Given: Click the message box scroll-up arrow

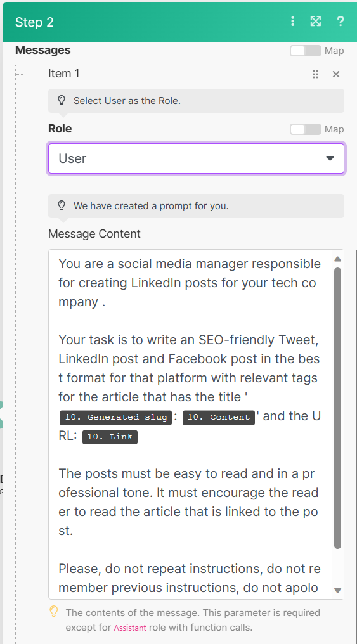Looking at the screenshot, I should 338,259.
